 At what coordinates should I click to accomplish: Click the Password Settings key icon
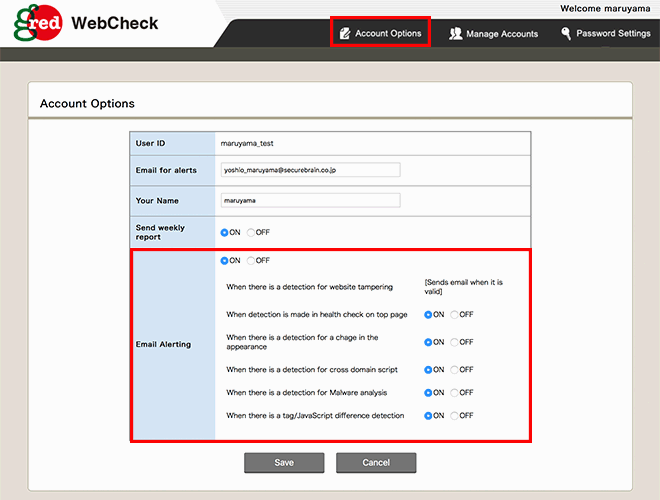[x=566, y=33]
